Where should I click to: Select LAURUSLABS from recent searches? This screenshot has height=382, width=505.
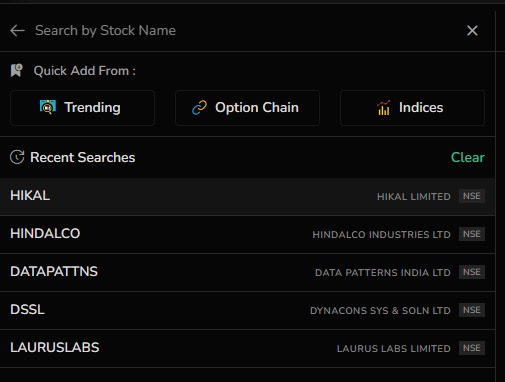point(247,348)
